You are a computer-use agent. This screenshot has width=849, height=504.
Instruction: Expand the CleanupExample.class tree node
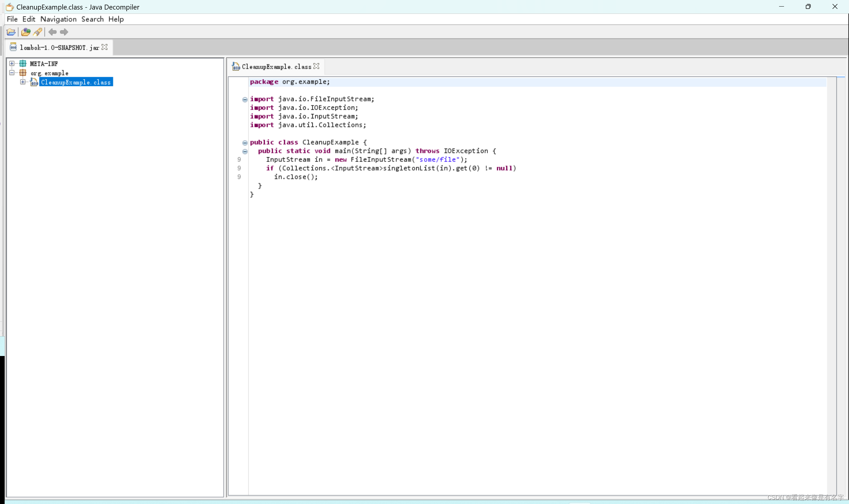tap(23, 82)
